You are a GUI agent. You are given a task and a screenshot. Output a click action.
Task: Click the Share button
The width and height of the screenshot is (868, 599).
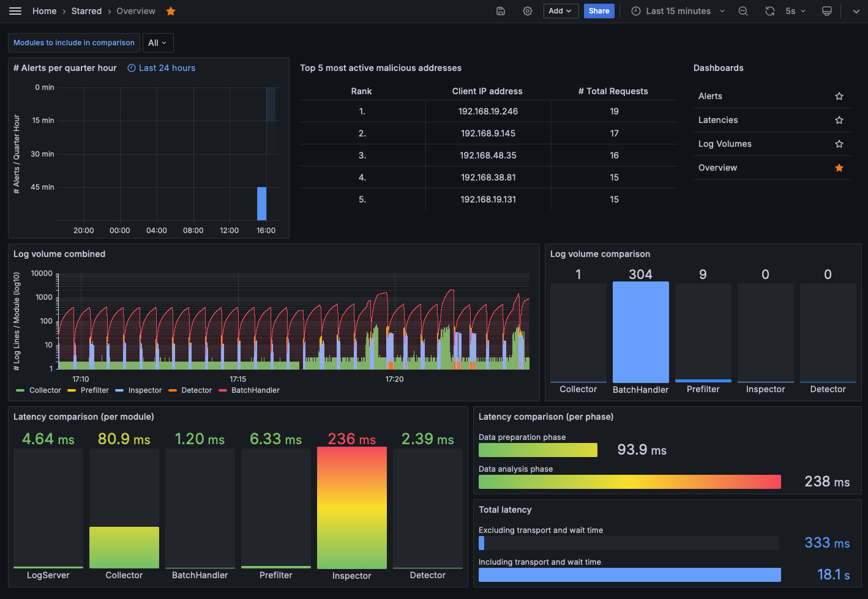tap(599, 11)
